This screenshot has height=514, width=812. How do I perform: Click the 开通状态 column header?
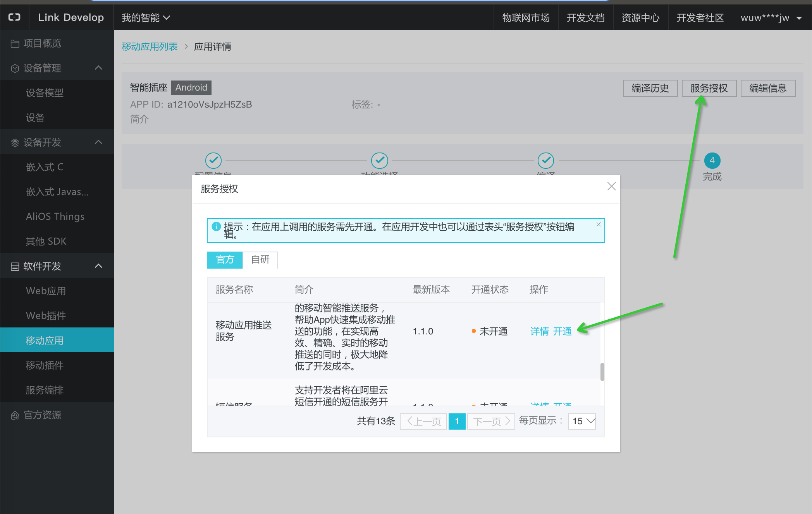[x=490, y=290]
